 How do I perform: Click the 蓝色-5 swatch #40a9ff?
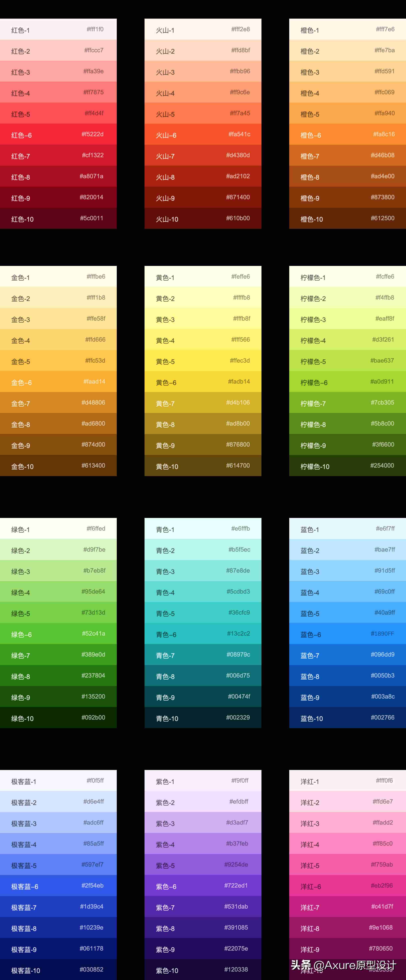click(x=347, y=612)
